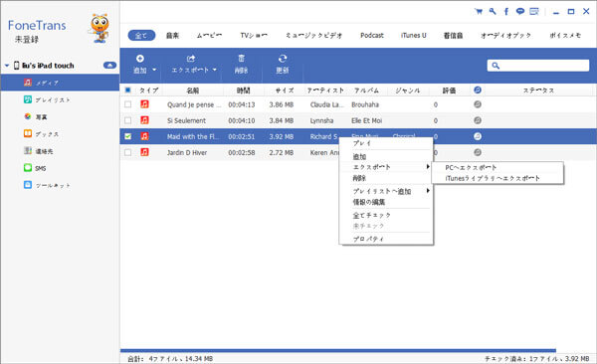Click the blue storage progress bar
597x364 pixels.
click(x=338, y=350)
